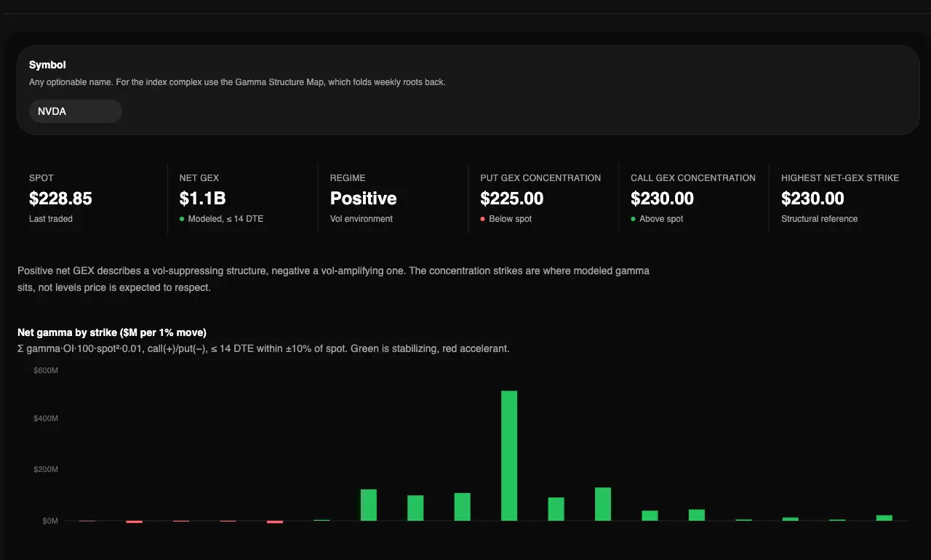
Task: Select the $230.00 value under Call GEX Concentration
Action: 663,199
